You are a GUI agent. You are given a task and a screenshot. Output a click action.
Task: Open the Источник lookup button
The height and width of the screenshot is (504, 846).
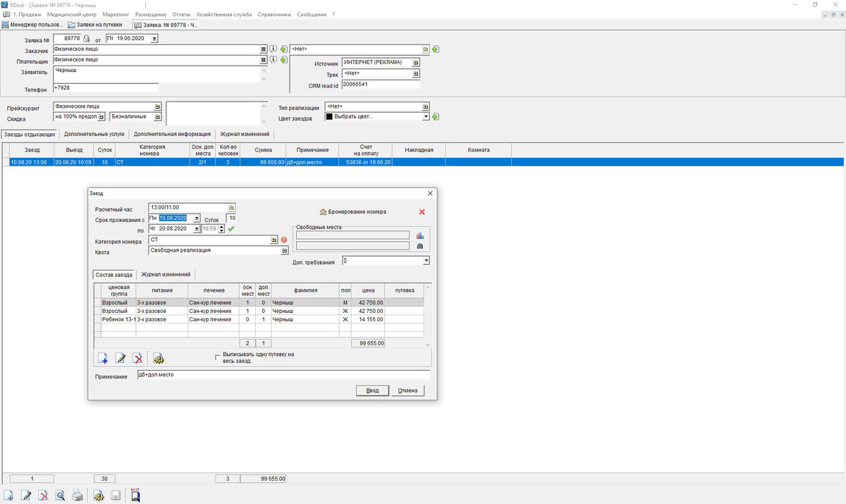[416, 62]
